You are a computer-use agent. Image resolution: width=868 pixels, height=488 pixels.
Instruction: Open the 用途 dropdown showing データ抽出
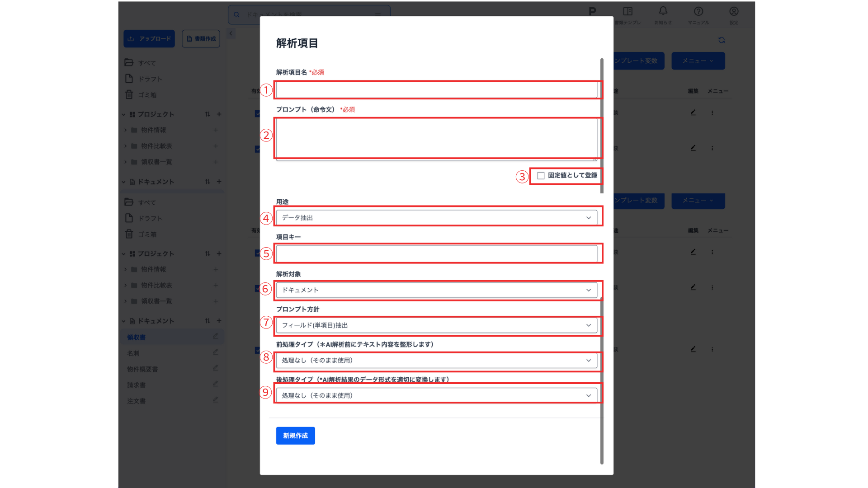pos(436,218)
